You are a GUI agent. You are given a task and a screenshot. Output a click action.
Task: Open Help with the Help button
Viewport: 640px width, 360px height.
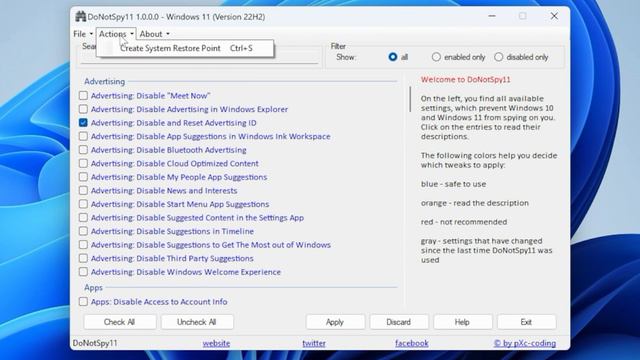tap(462, 322)
